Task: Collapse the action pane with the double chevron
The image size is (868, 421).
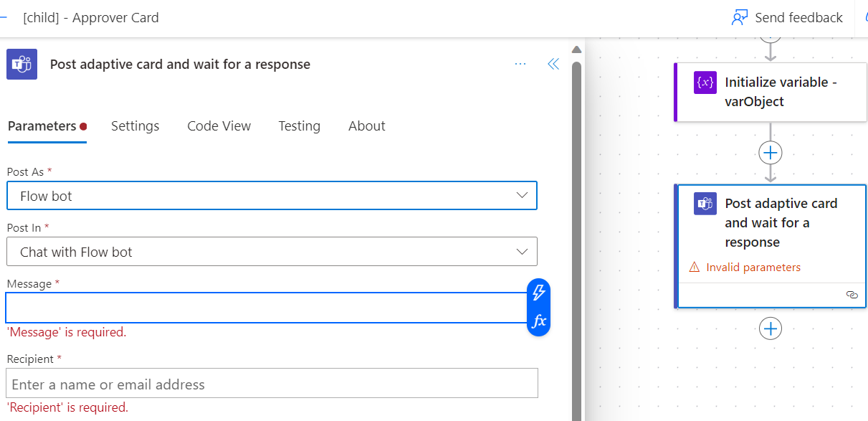Action: pos(553,64)
